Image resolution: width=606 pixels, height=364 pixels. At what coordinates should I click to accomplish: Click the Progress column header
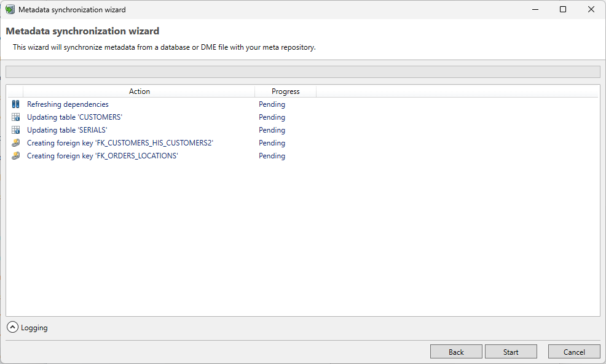pos(285,91)
